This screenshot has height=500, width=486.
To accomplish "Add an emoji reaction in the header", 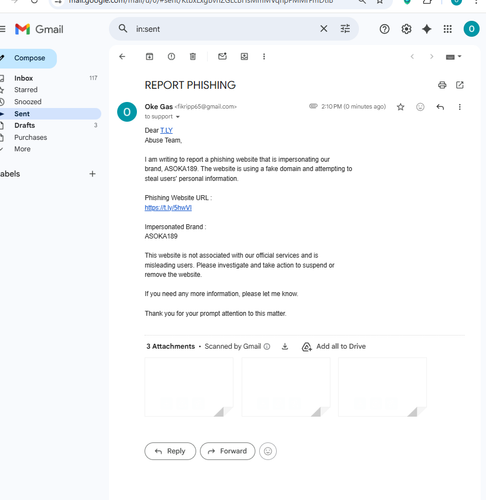I will click(x=420, y=107).
